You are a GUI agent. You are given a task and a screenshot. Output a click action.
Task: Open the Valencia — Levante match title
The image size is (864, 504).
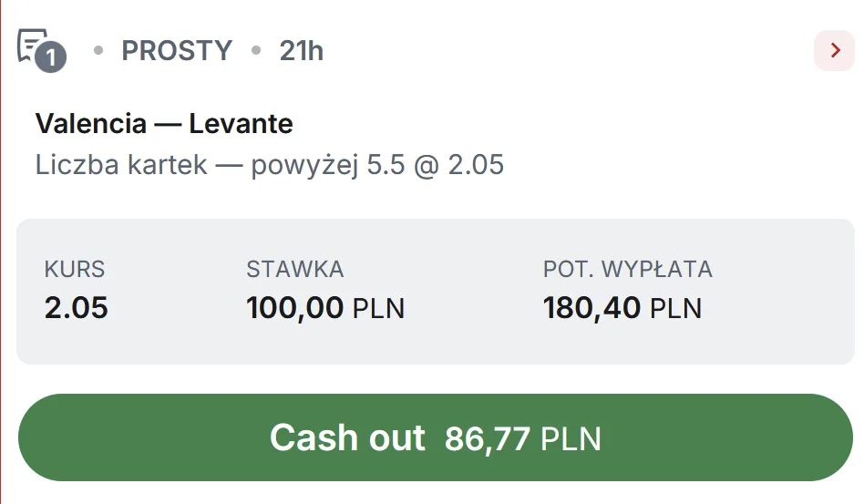[x=164, y=123]
